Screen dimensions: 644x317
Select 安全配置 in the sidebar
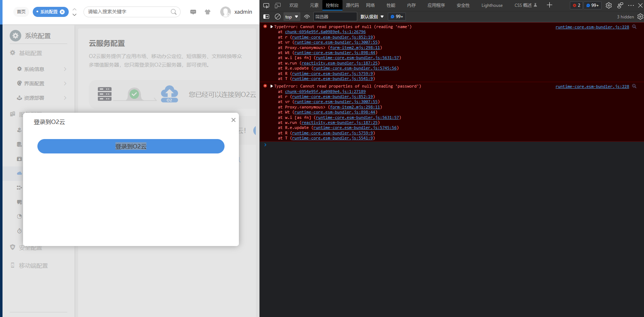(x=31, y=248)
